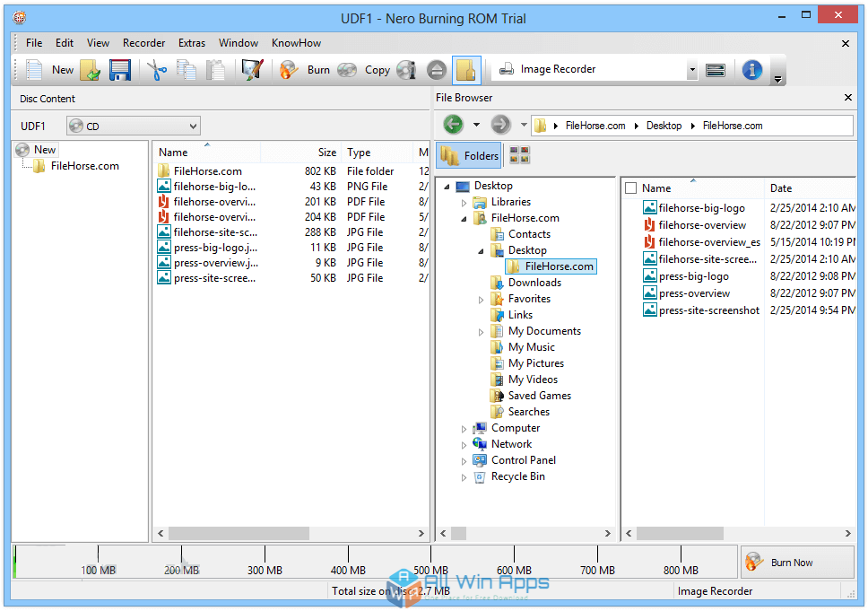This screenshot has width=868, height=611.
Task: Open the View menu
Action: point(98,43)
